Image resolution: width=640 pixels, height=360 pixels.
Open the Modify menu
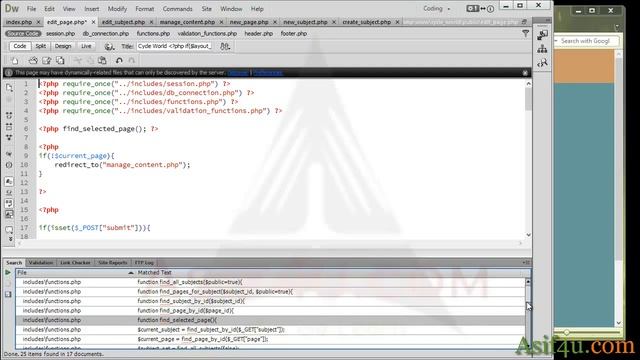tap(117, 9)
